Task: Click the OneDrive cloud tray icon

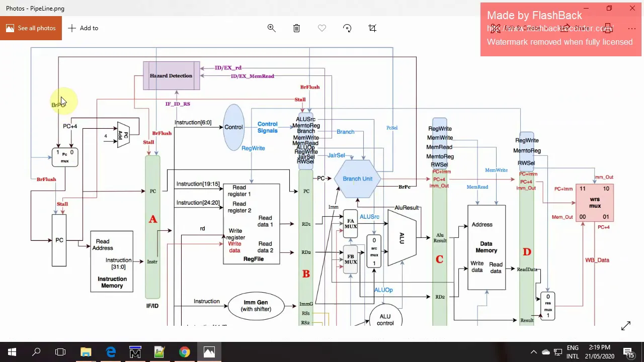Action: pos(546,352)
